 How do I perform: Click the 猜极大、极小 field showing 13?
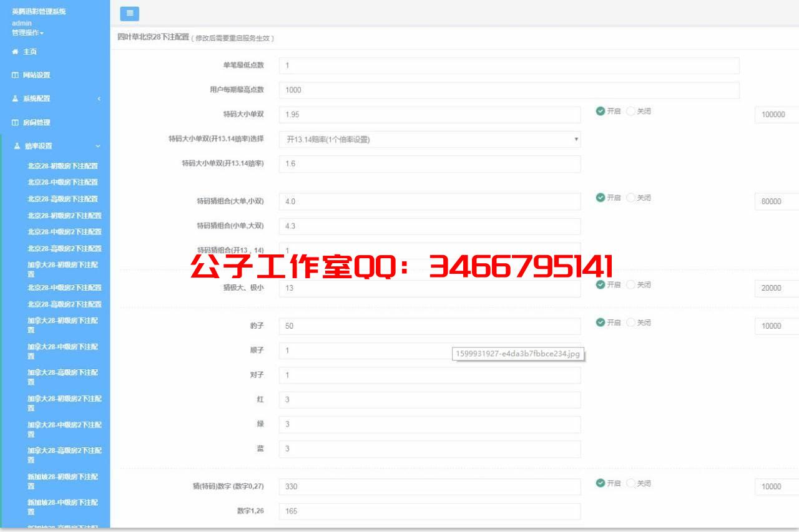[429, 288]
